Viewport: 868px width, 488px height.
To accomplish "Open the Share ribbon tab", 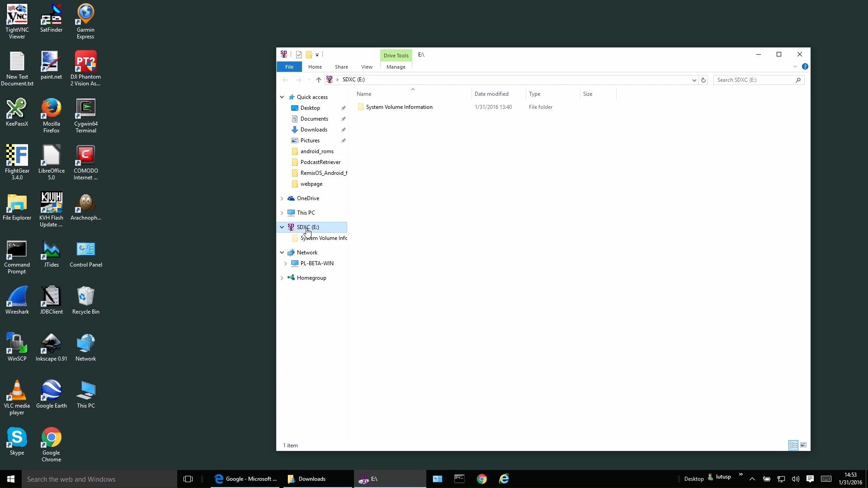I will click(341, 67).
